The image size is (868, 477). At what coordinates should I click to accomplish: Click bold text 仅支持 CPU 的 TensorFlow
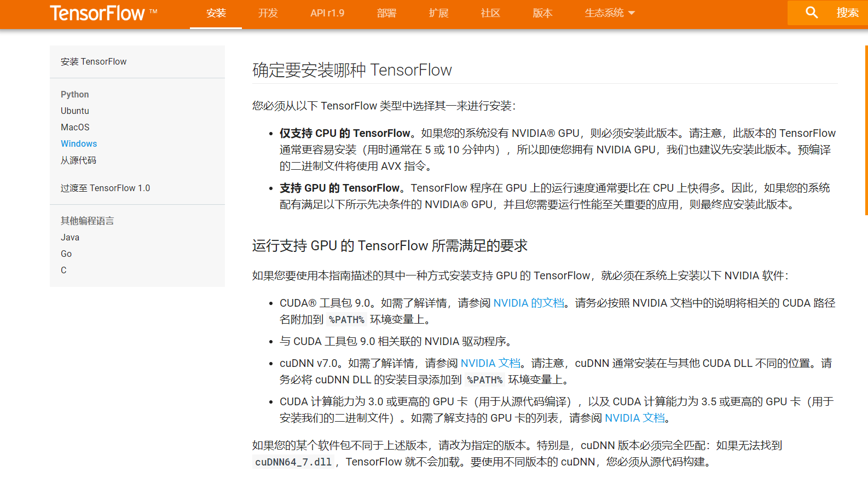pyautogui.click(x=345, y=133)
